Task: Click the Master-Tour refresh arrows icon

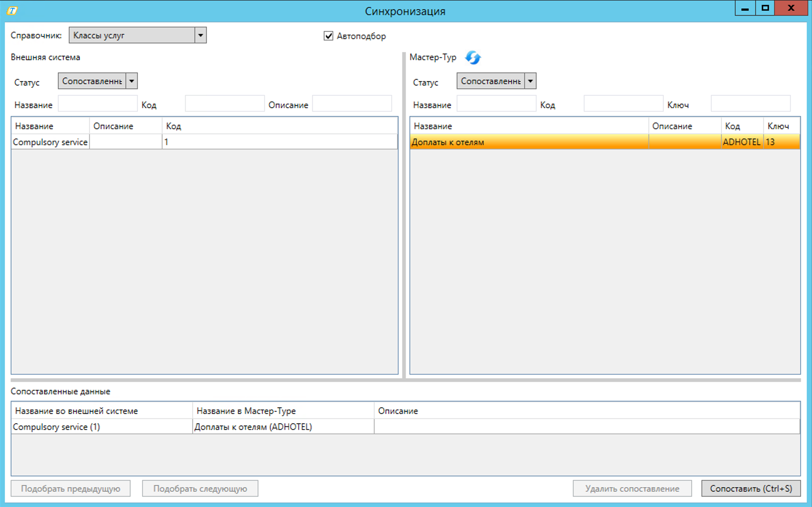Action: click(473, 57)
